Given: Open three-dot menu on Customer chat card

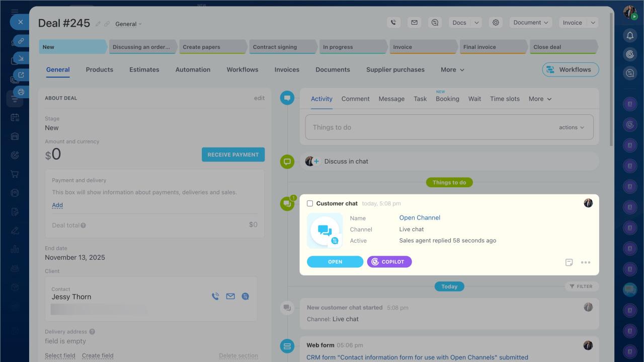Looking at the screenshot, I should click(586, 262).
